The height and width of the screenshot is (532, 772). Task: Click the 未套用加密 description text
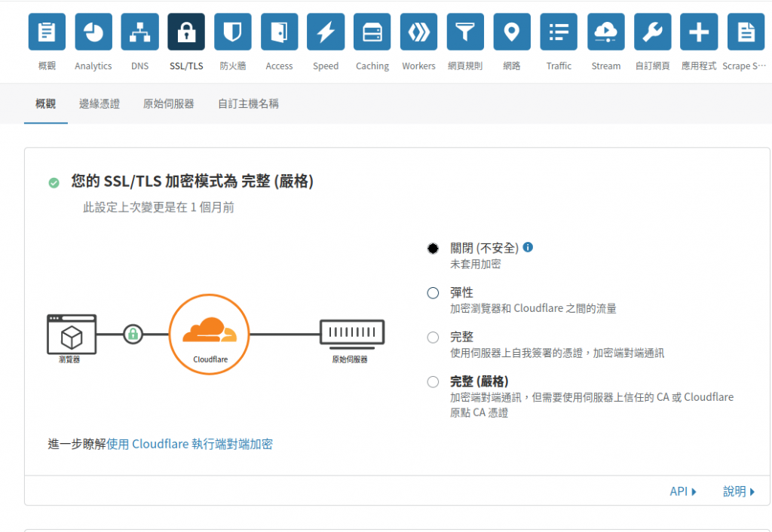(475, 264)
